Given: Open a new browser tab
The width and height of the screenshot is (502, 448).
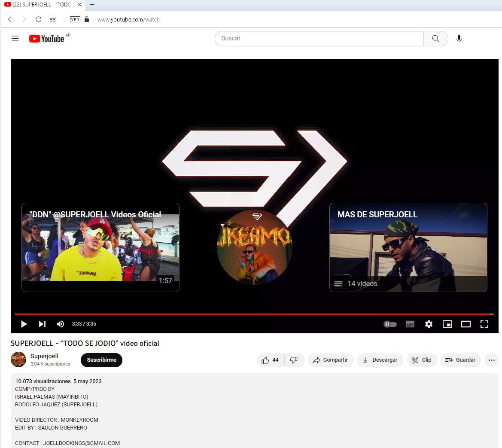Looking at the screenshot, I should (92, 4).
